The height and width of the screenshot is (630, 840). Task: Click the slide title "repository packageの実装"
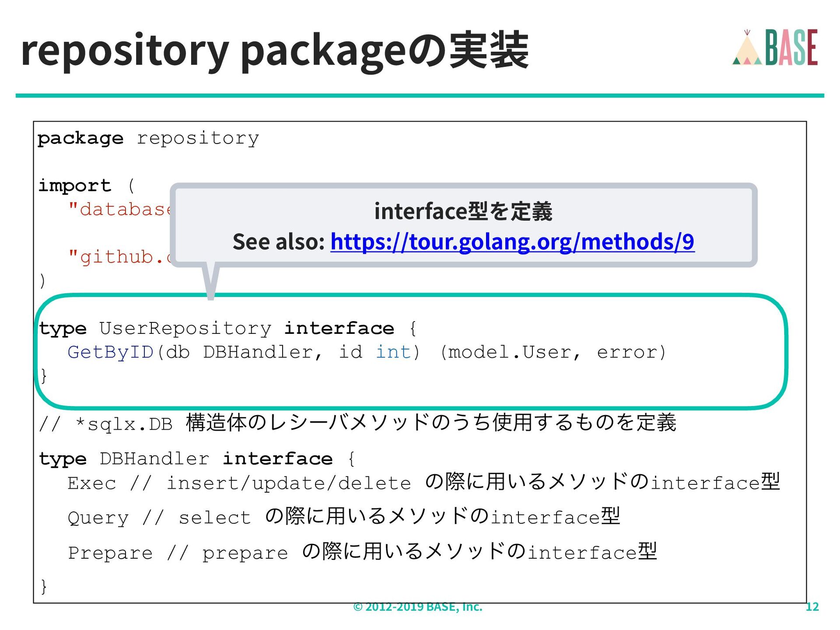point(274,50)
